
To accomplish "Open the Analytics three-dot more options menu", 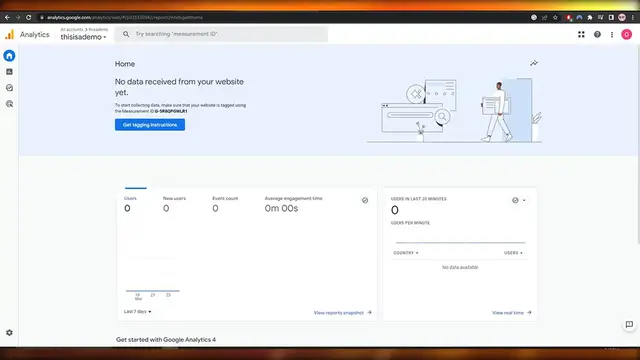I will (612, 35).
